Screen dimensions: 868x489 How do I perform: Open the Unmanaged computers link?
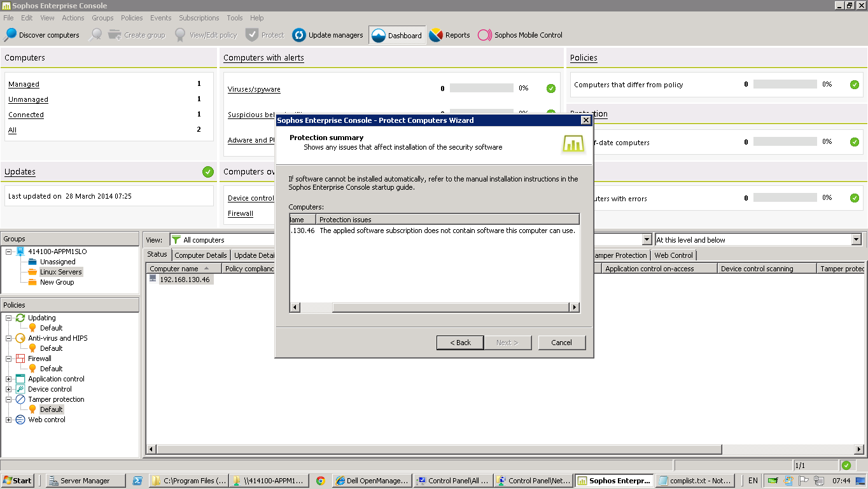point(28,99)
